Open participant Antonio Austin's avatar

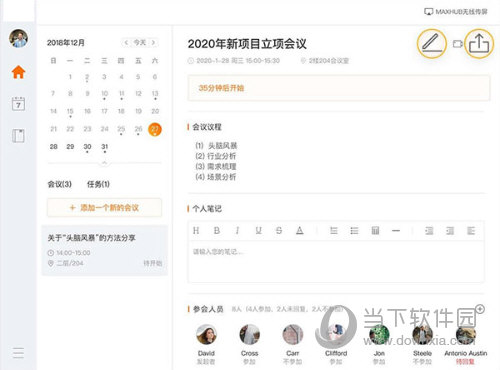(x=466, y=334)
